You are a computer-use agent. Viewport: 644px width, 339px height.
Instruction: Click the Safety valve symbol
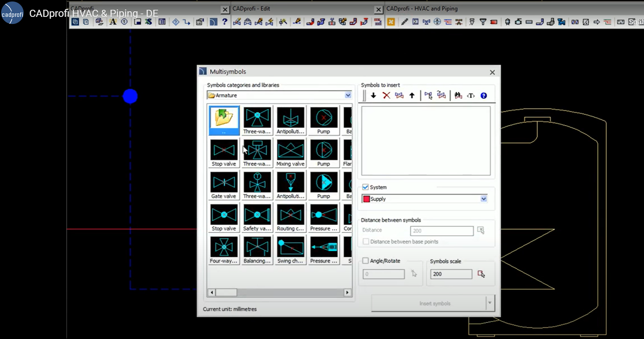(257, 215)
